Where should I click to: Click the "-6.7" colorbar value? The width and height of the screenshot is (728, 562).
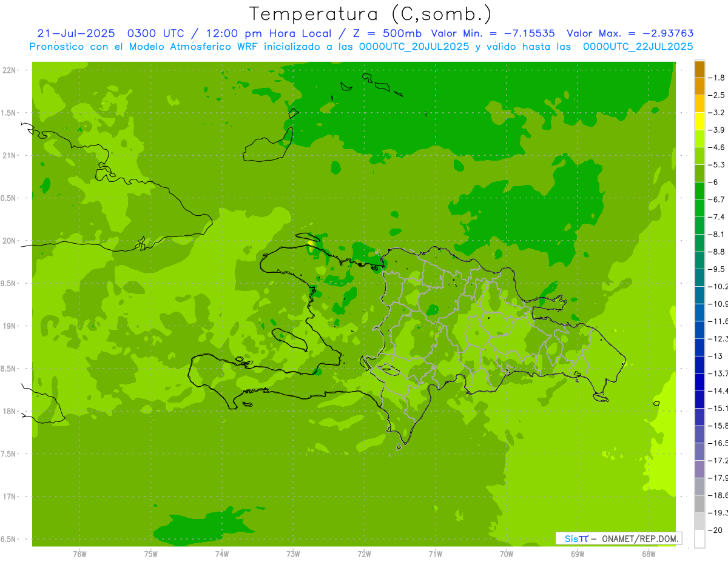[x=717, y=199]
